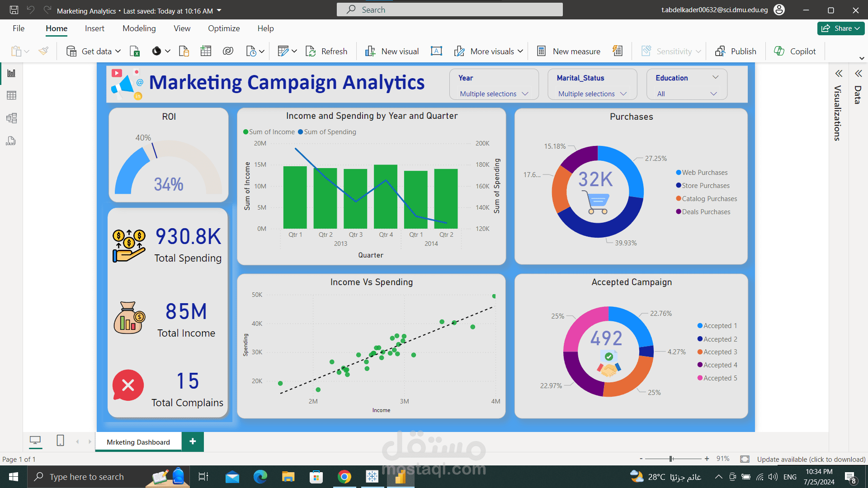The width and height of the screenshot is (868, 488).
Task: Expand the Get data dropdown
Action: click(x=118, y=51)
